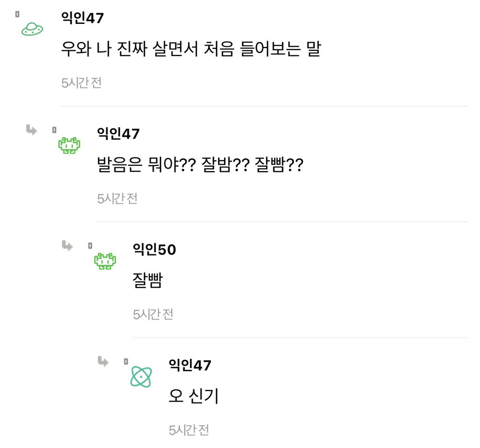Click the reply arrow before the 익인50 comment

(67, 246)
